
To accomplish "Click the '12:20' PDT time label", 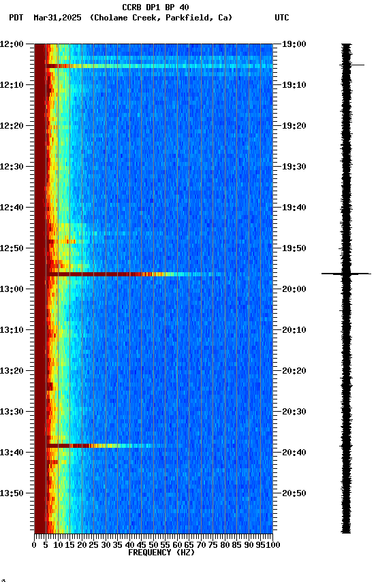I will (12, 126).
